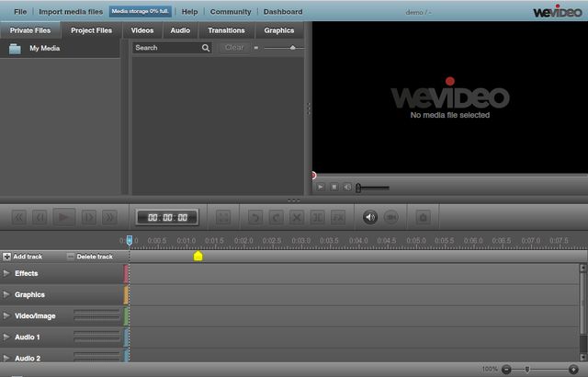The width and height of the screenshot is (588, 377).
Task: Expand the Audio 1 track
Action: (x=6, y=337)
